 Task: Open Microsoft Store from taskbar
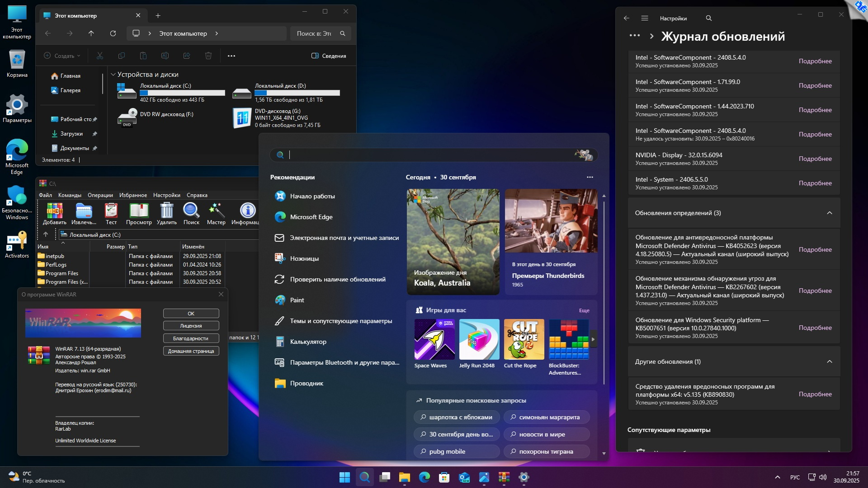(x=444, y=477)
